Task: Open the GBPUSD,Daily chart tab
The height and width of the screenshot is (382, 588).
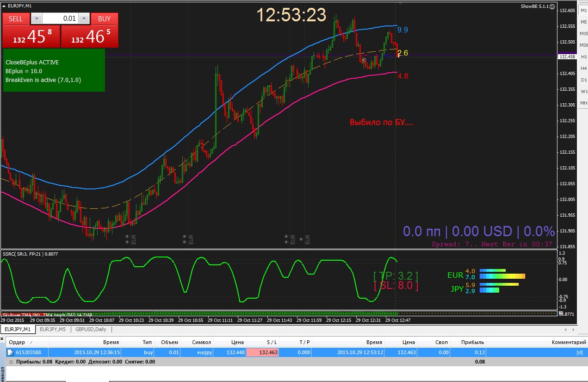Action: coord(91,329)
